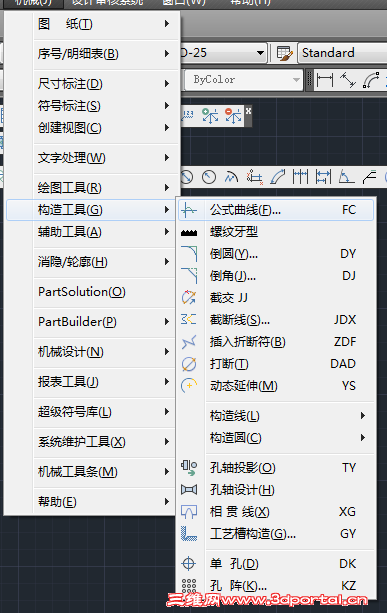Click the formula curve icon beside 公式曲线

point(189,210)
